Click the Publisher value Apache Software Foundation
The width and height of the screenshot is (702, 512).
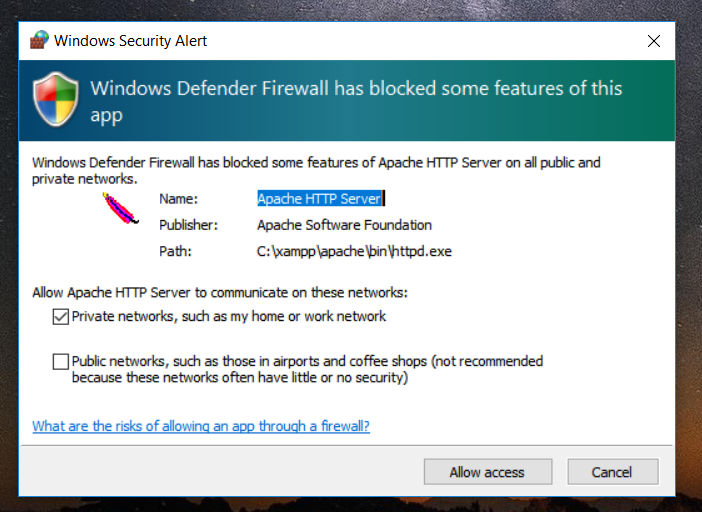point(344,225)
